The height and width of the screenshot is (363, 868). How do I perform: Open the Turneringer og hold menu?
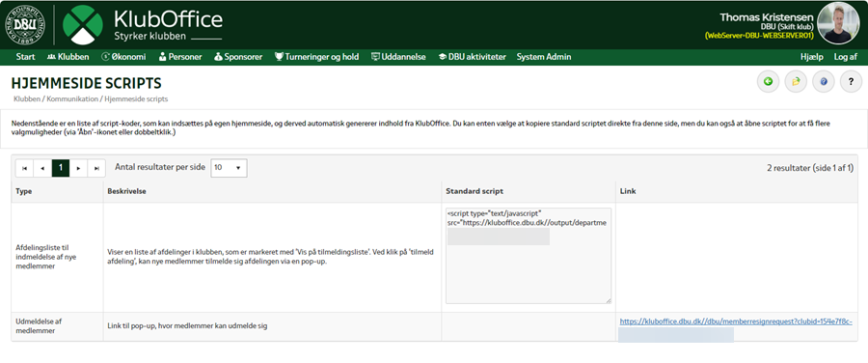(x=316, y=57)
